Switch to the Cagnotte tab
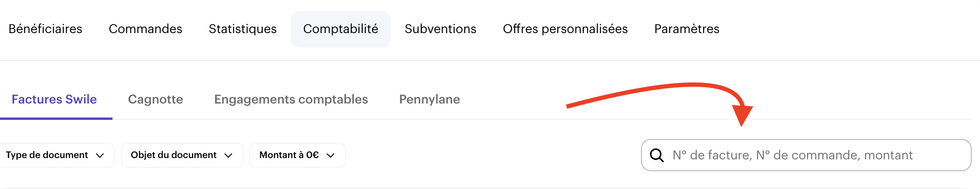This screenshot has height=189, width=980. [155, 99]
